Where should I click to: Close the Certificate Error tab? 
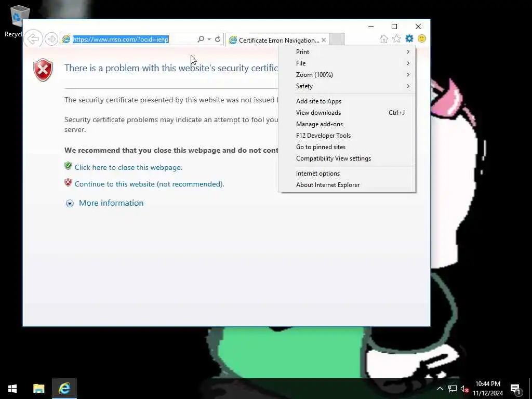324,40
